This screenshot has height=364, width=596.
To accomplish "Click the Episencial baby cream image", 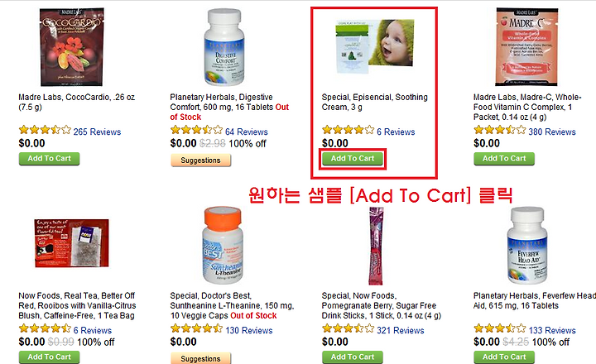I will (x=374, y=46).
